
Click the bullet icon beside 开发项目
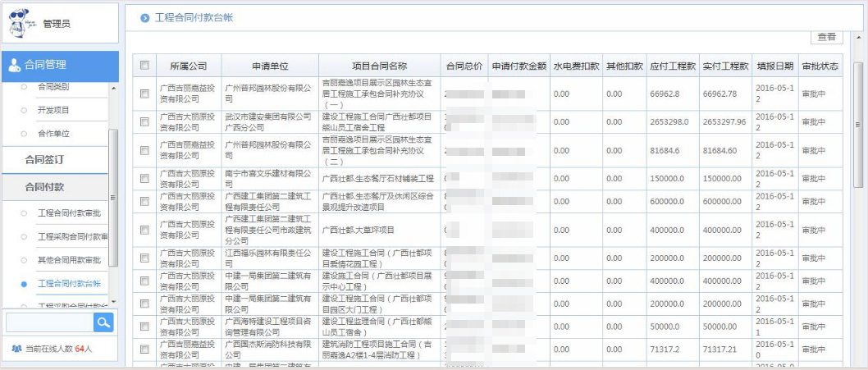[x=23, y=110]
